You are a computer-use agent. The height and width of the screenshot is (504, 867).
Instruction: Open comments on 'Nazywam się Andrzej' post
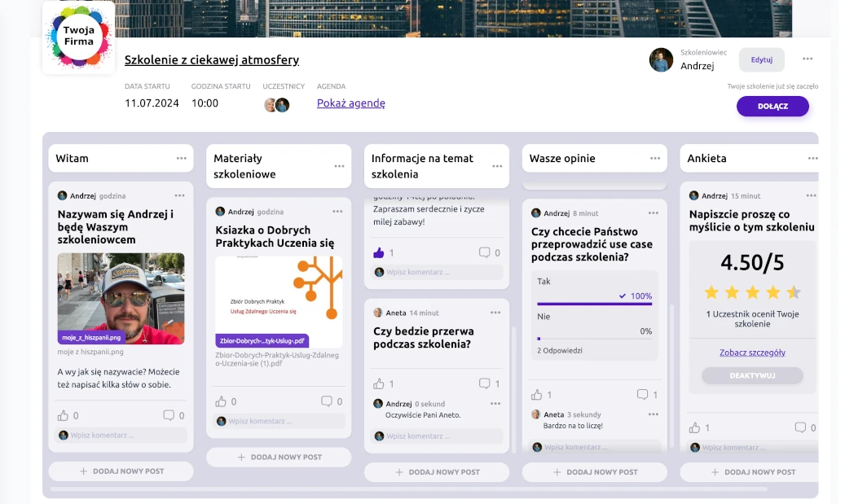click(x=169, y=415)
